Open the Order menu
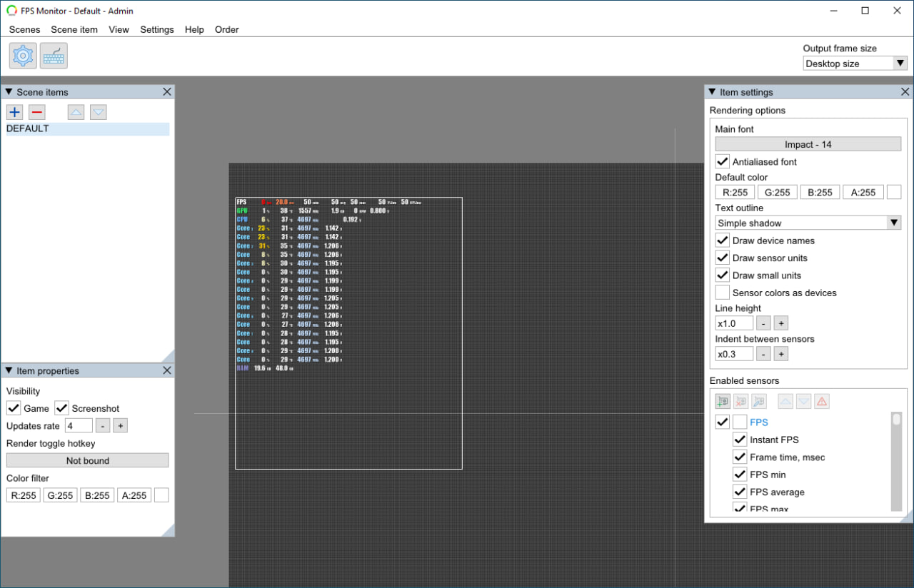Screen dimensions: 914x588 pyautogui.click(x=226, y=29)
